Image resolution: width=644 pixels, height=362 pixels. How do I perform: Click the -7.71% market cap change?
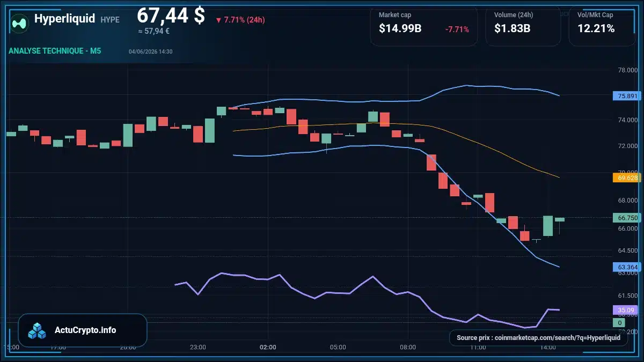[457, 29]
